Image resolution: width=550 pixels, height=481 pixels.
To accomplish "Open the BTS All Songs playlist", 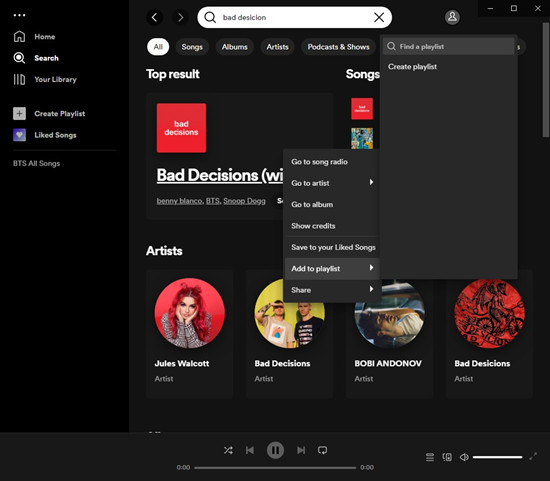I will pos(36,163).
